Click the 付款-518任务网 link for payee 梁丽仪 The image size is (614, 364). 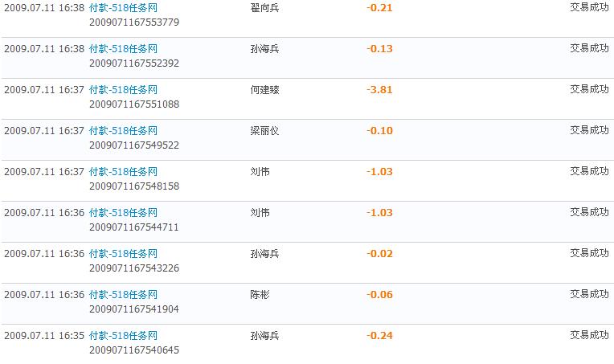coord(123,131)
